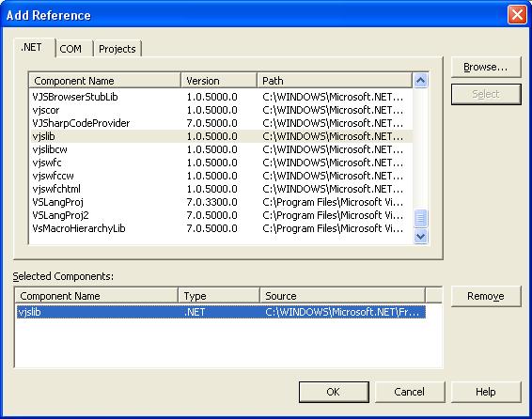Viewport: 532px width, 419px height.
Task: Click the Browse... button
Action: coord(486,67)
